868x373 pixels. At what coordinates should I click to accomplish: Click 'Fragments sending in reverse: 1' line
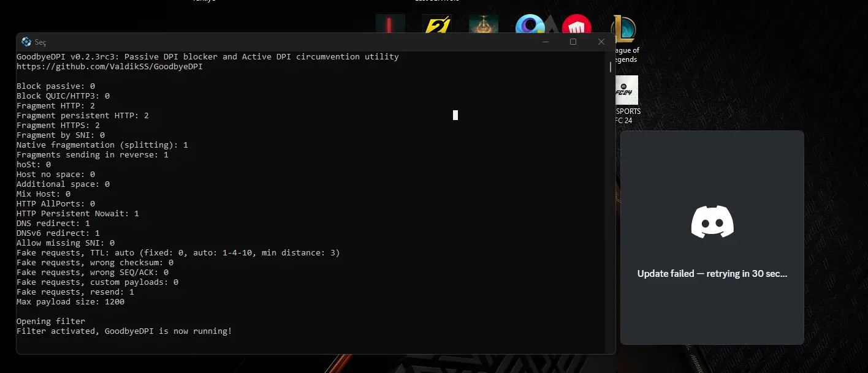(93, 155)
